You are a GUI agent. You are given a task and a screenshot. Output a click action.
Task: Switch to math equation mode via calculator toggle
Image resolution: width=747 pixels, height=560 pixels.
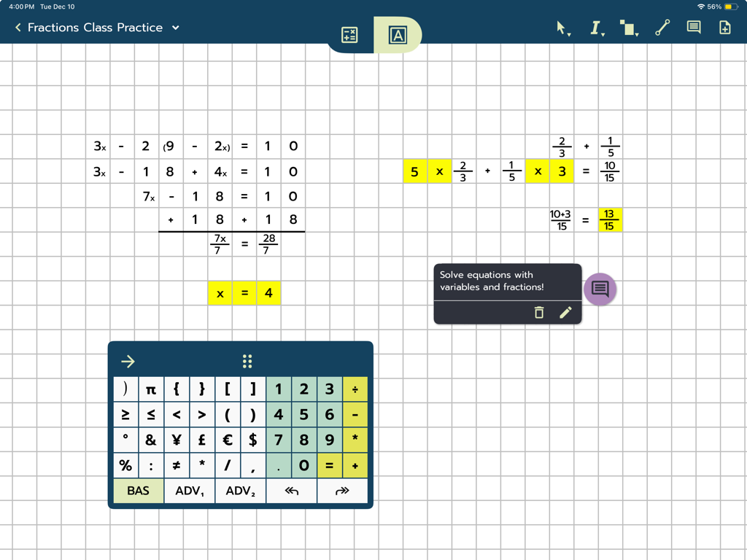(349, 34)
